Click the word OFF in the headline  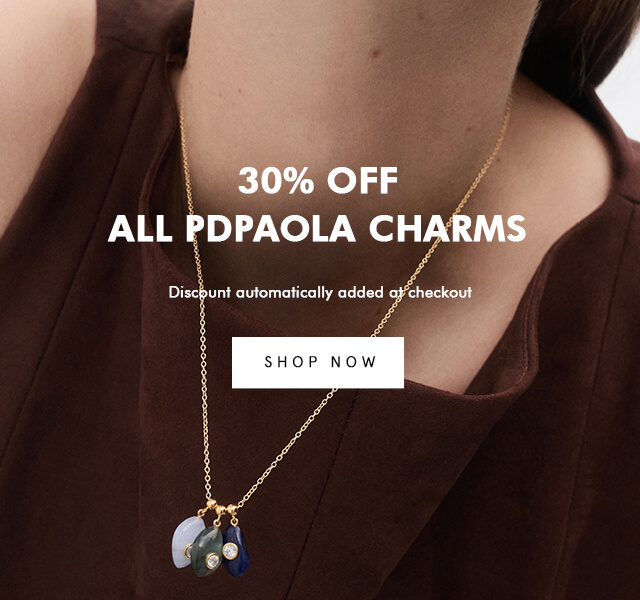click(362, 180)
